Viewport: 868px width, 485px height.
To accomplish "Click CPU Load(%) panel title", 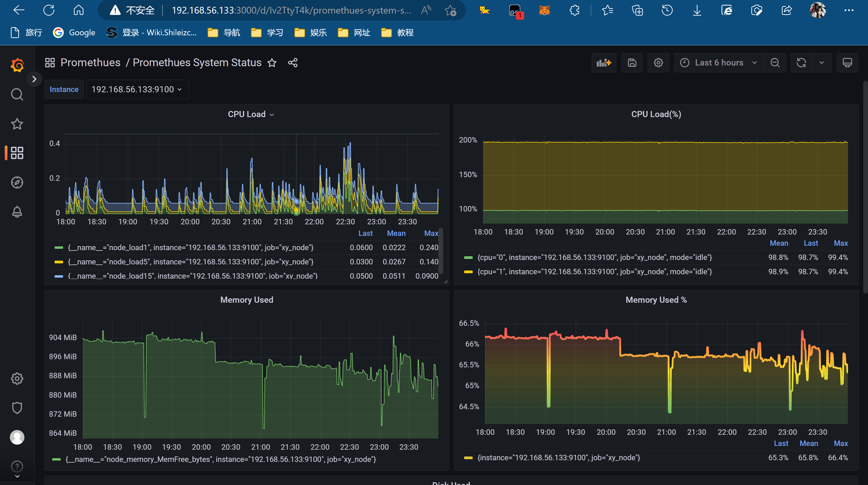I will click(x=656, y=114).
